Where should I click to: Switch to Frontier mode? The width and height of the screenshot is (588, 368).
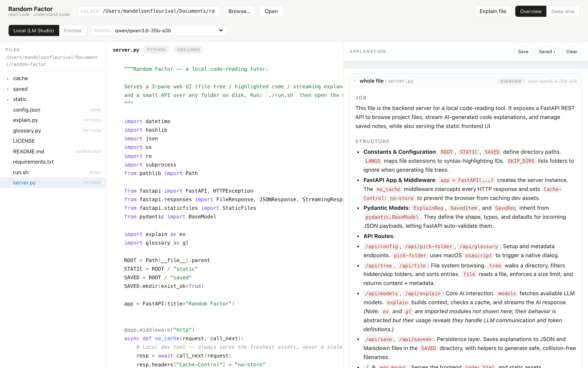tap(73, 30)
